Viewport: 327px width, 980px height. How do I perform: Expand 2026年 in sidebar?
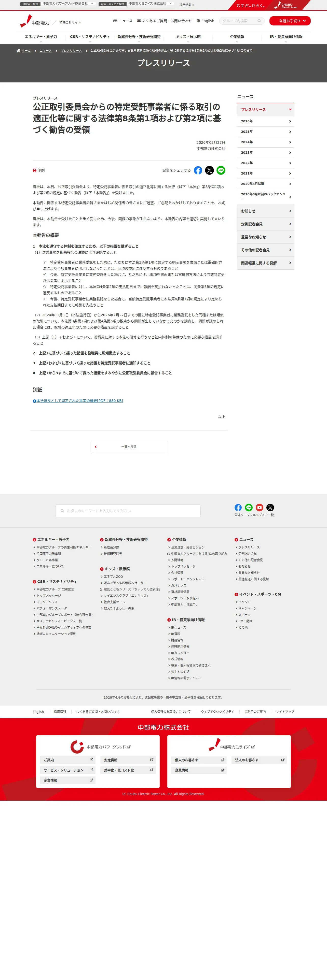[265, 121]
